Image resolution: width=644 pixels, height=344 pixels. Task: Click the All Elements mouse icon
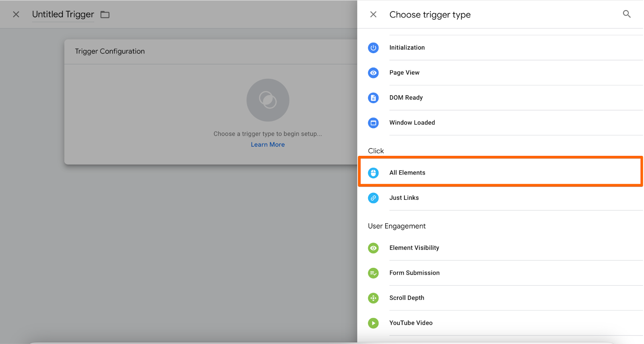pos(373,173)
